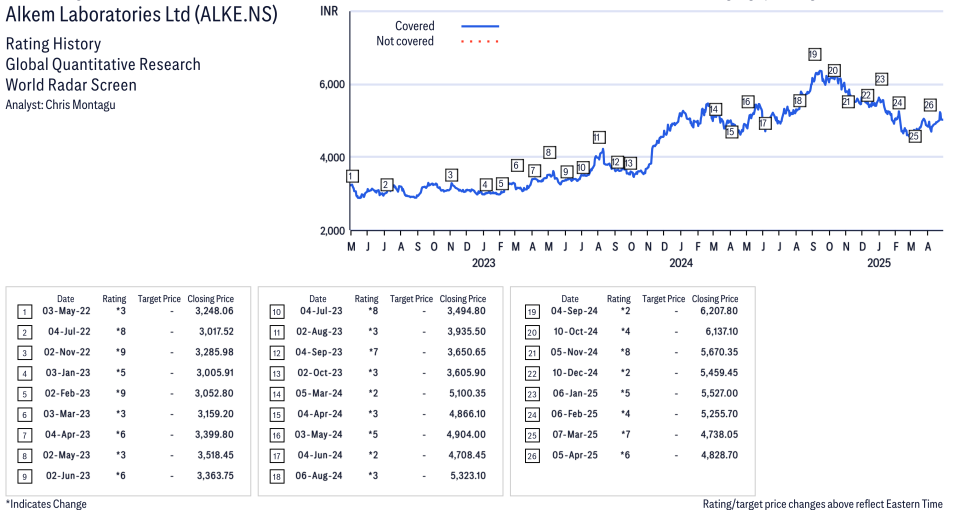954x510 pixels.
Task: Click the 2025 x-axis year label
Action: [x=879, y=263]
